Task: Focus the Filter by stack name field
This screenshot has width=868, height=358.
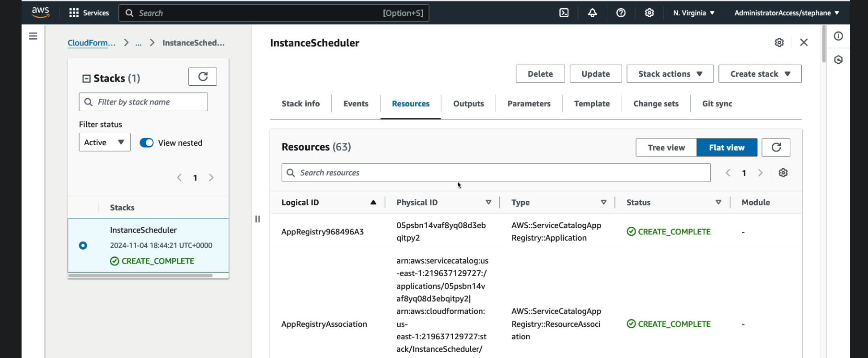Action: coord(143,102)
